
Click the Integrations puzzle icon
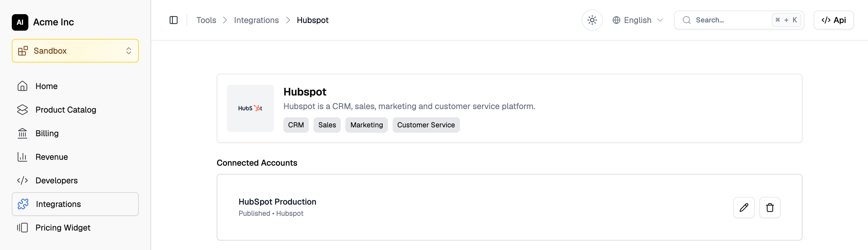click(23, 204)
